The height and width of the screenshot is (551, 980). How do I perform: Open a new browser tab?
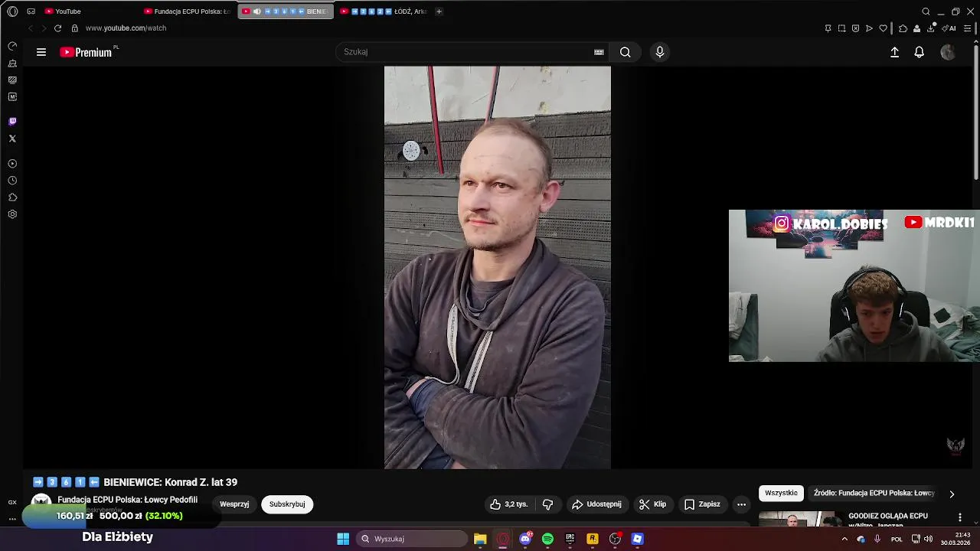tap(439, 11)
